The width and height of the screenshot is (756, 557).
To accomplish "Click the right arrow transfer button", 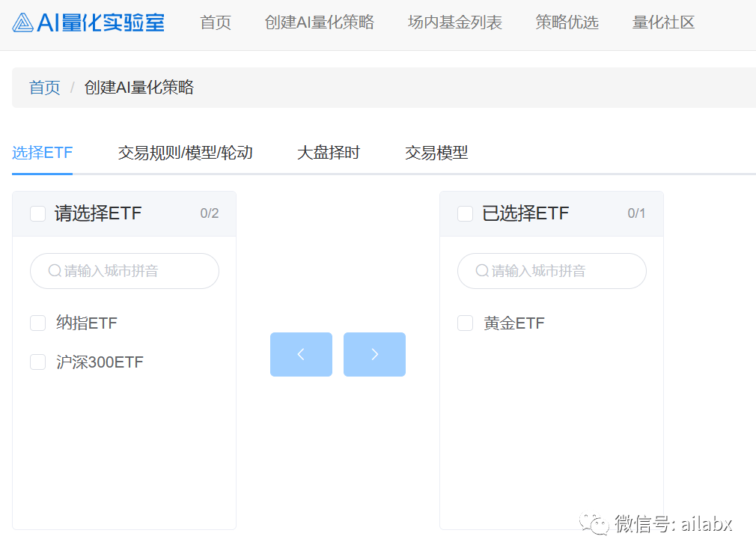I will 374,354.
